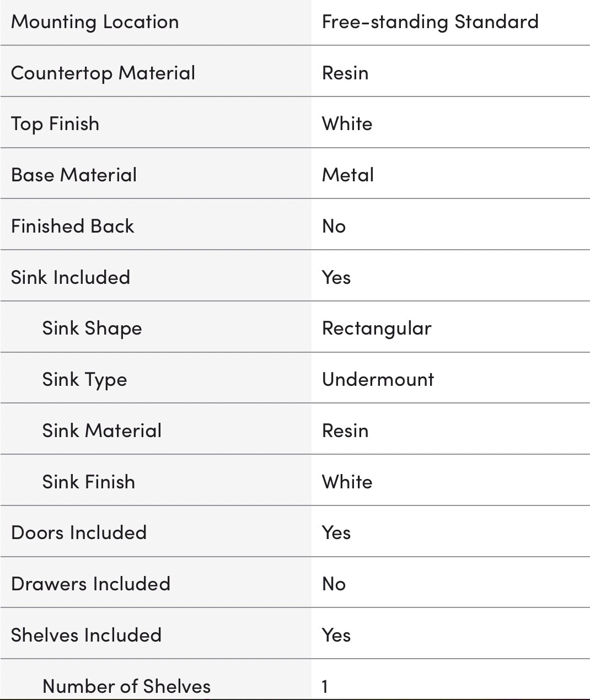The image size is (590, 700).
Task: Select the Shelves Included label
Action: tap(87, 635)
